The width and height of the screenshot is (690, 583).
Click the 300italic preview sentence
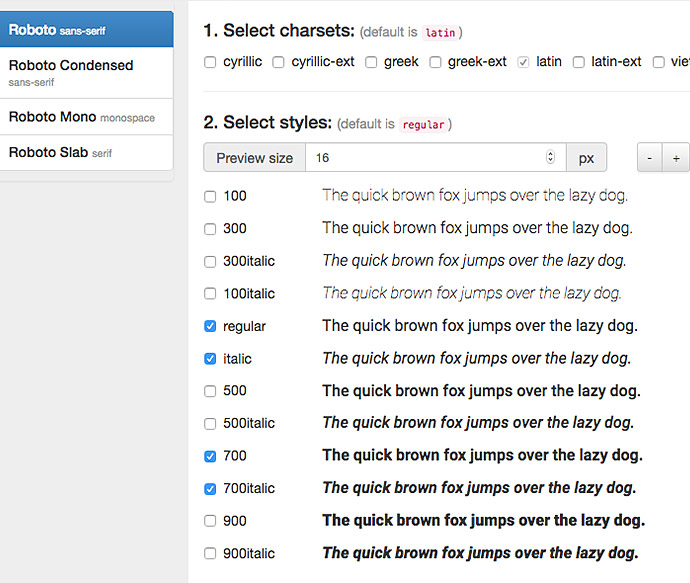[x=474, y=260]
